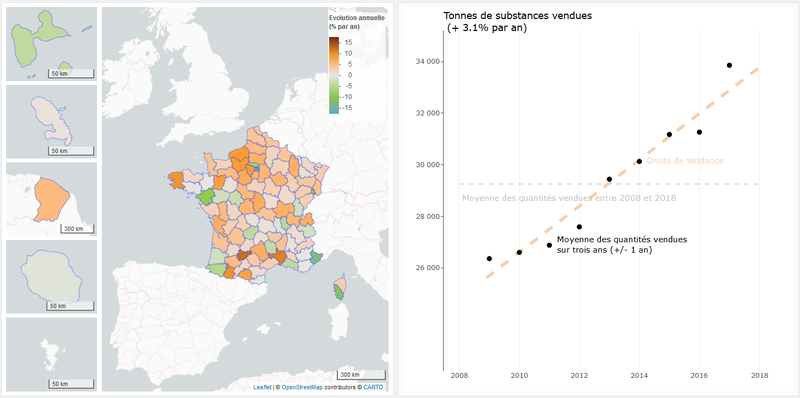Click the orange Finistère department in Brittany
Viewport: 800px width, 398px height.
click(x=176, y=179)
